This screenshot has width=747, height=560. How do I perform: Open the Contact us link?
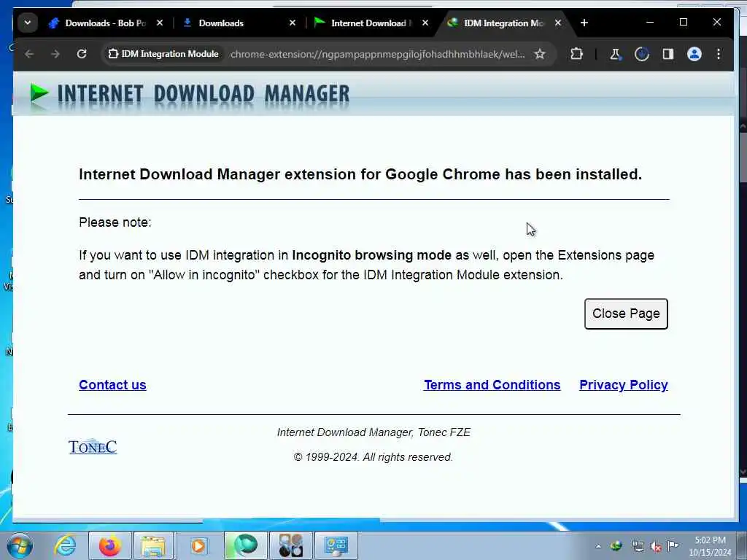(112, 385)
